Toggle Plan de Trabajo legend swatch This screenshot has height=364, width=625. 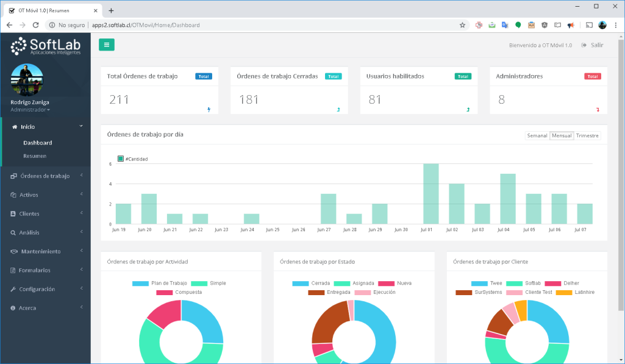pos(140,284)
